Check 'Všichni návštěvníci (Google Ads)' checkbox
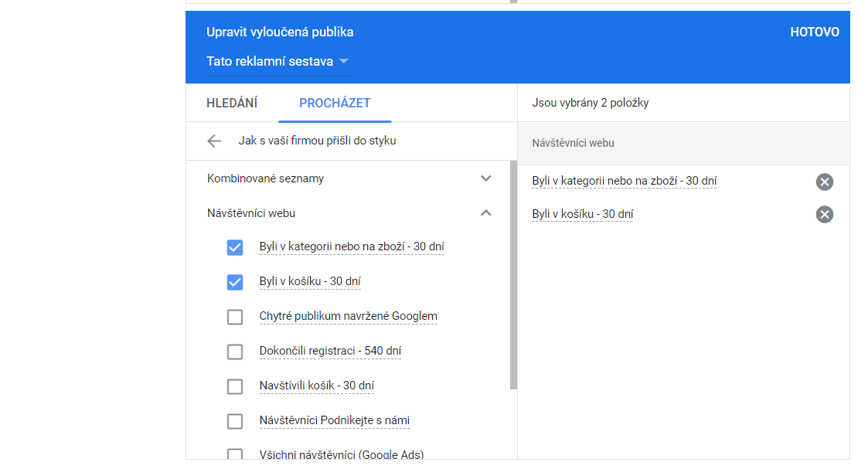This screenshot has width=868, height=469. pyautogui.click(x=235, y=454)
